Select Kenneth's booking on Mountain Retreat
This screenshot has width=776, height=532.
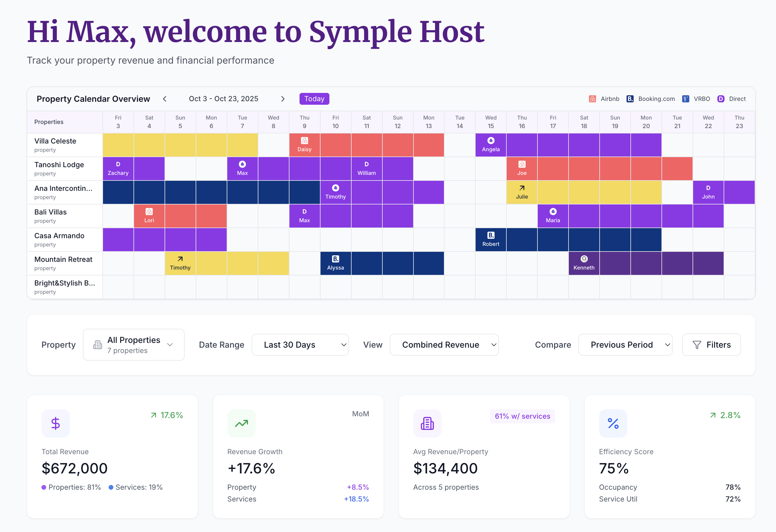click(x=584, y=263)
